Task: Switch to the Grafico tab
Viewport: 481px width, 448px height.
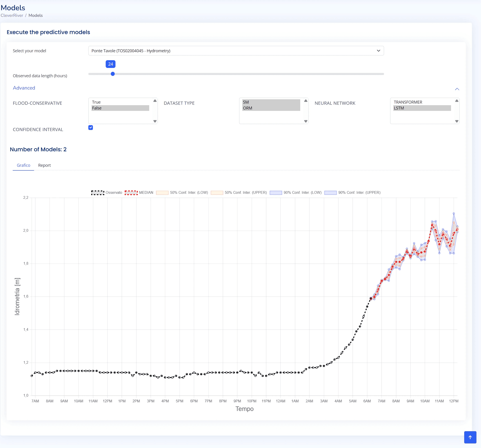Action: [23, 165]
